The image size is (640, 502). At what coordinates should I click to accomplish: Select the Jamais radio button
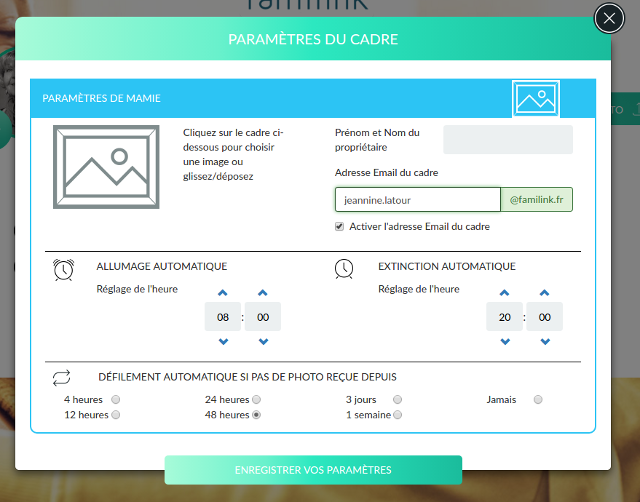538,399
